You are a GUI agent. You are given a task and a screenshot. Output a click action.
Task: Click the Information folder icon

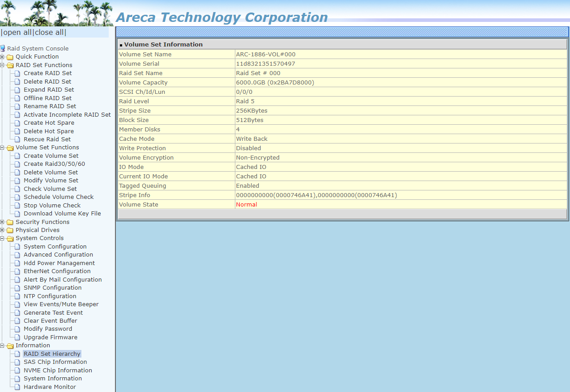[10, 346]
